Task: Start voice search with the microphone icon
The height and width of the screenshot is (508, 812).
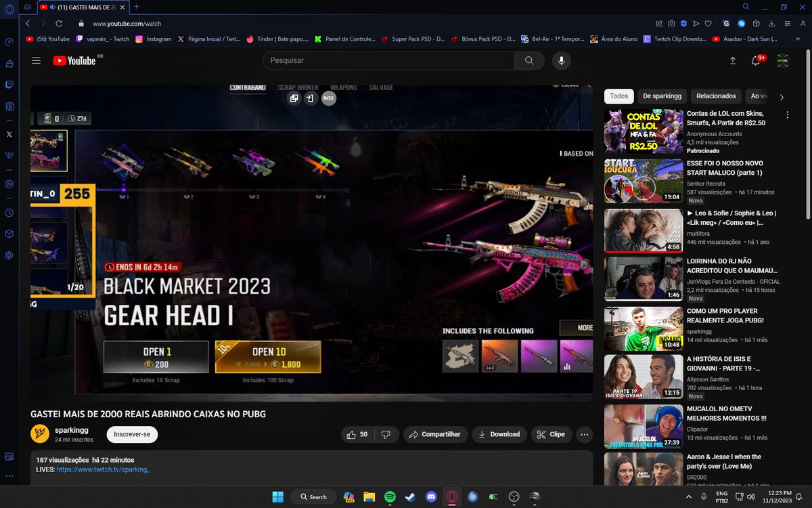Action: [x=560, y=61]
